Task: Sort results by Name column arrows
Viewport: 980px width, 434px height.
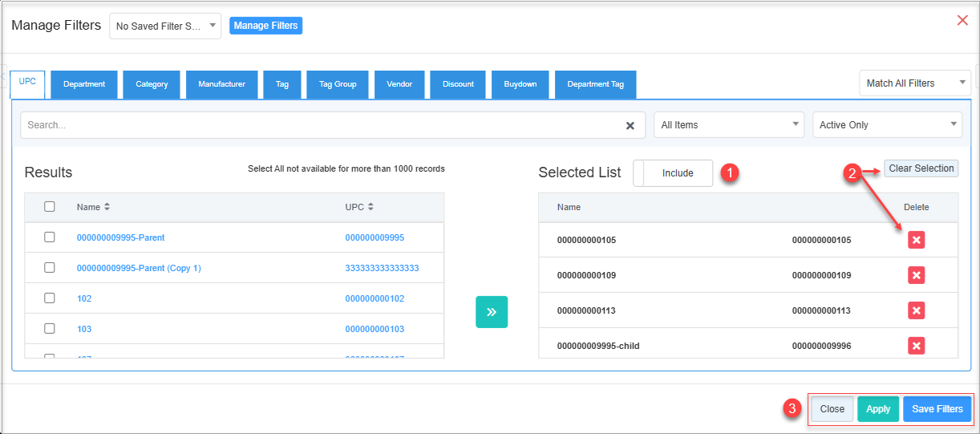Action: tap(107, 207)
